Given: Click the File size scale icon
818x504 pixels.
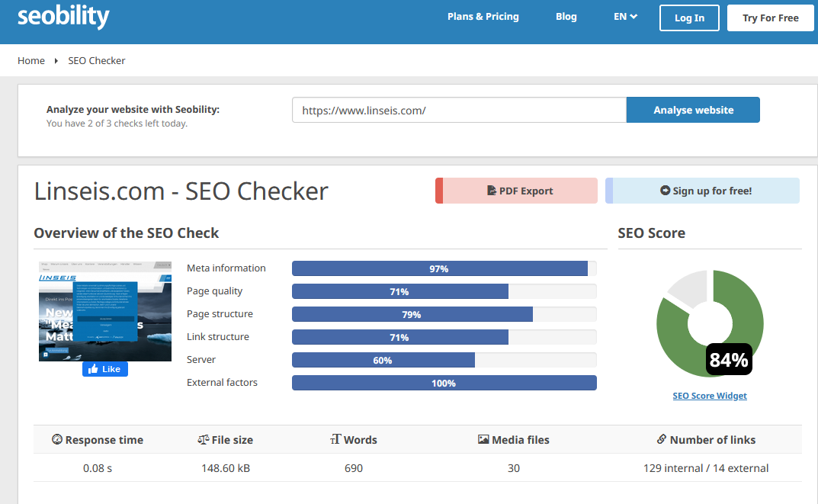Looking at the screenshot, I should [203, 439].
